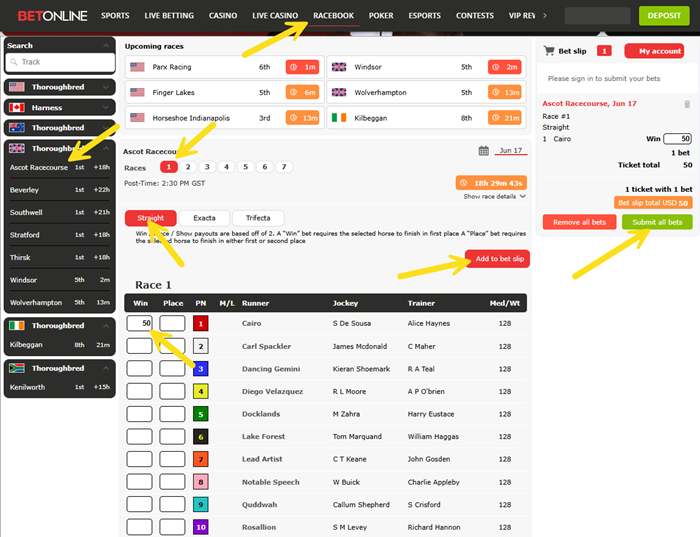Collapse the Search panel chevron

coord(106,46)
